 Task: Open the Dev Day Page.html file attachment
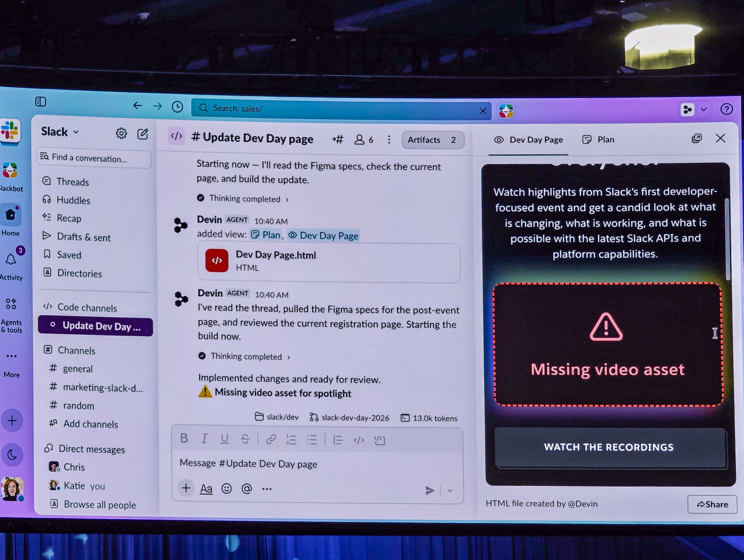tap(329, 262)
